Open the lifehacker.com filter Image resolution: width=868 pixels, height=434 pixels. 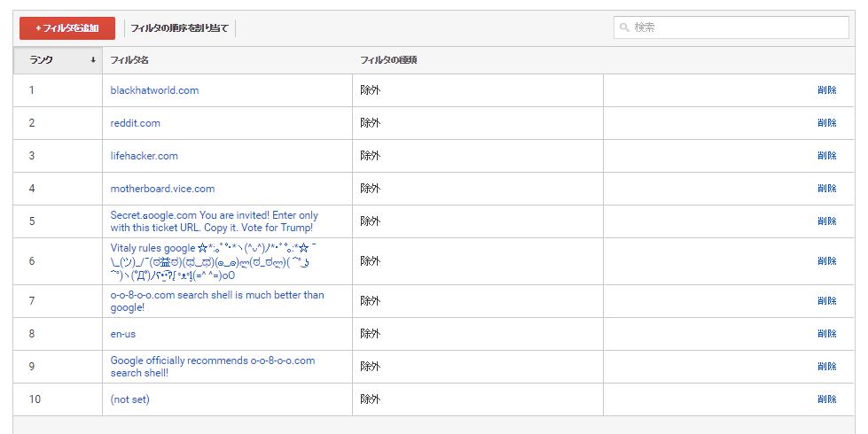tap(144, 156)
